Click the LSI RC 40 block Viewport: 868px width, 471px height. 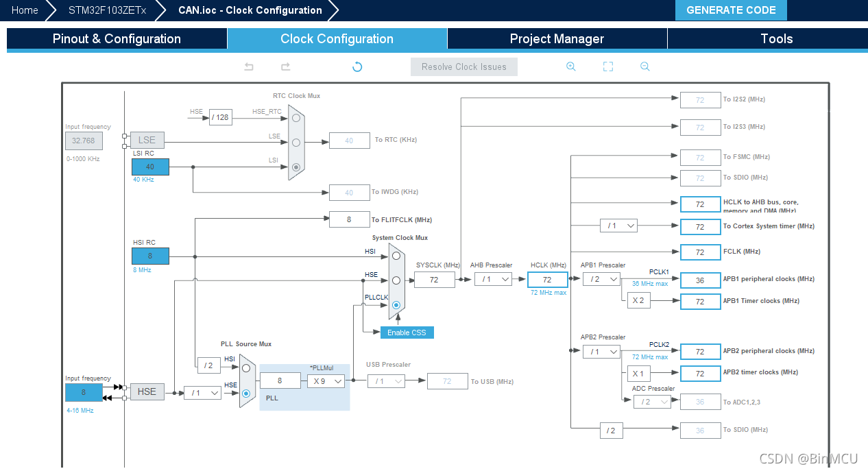150,167
